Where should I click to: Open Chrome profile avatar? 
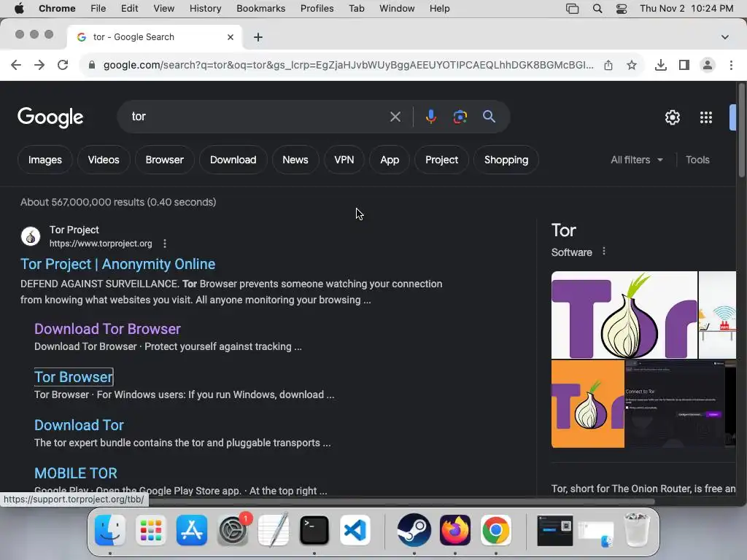pyautogui.click(x=708, y=65)
